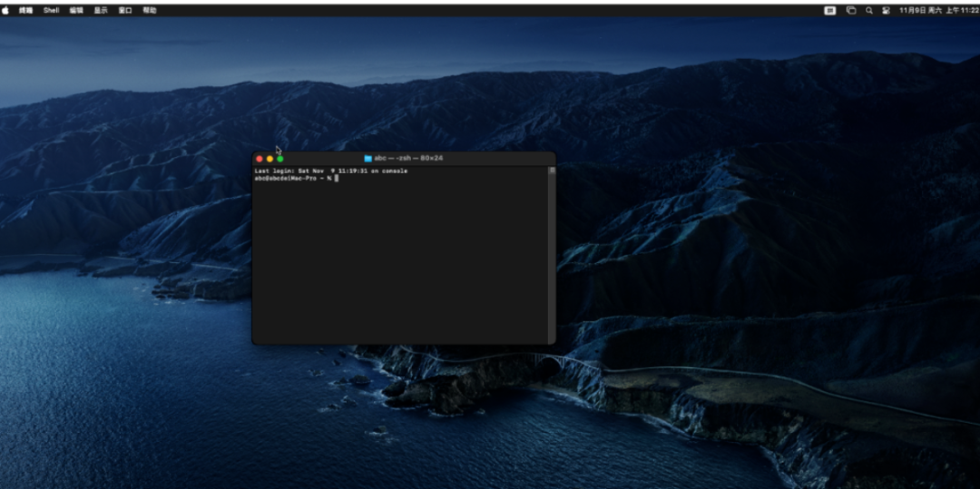Click the marker icon atop Terminal scrollbar

click(x=552, y=170)
